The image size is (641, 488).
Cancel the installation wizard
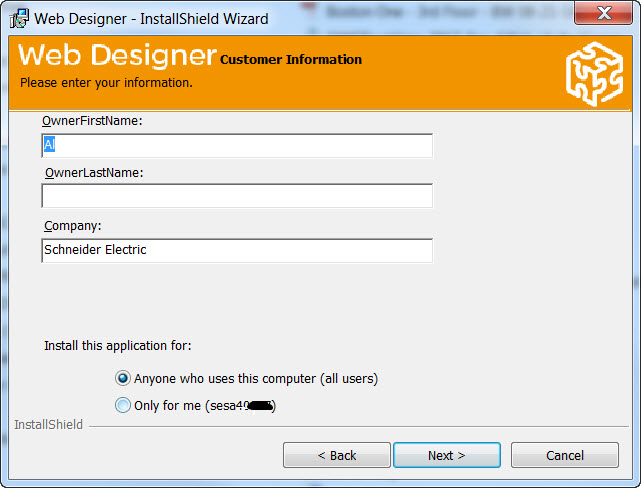pos(565,455)
